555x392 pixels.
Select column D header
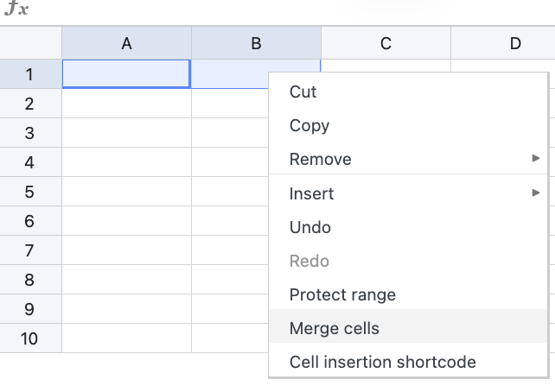[x=514, y=43]
